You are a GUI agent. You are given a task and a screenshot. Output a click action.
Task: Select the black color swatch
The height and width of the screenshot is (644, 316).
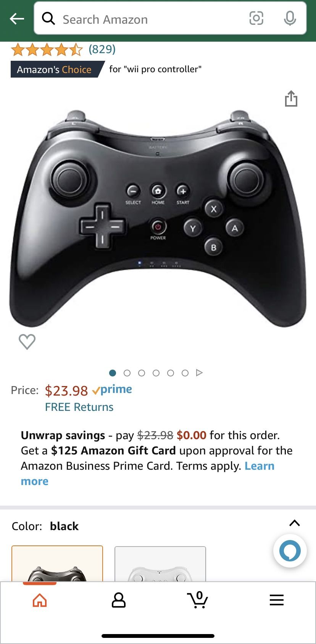(57, 564)
